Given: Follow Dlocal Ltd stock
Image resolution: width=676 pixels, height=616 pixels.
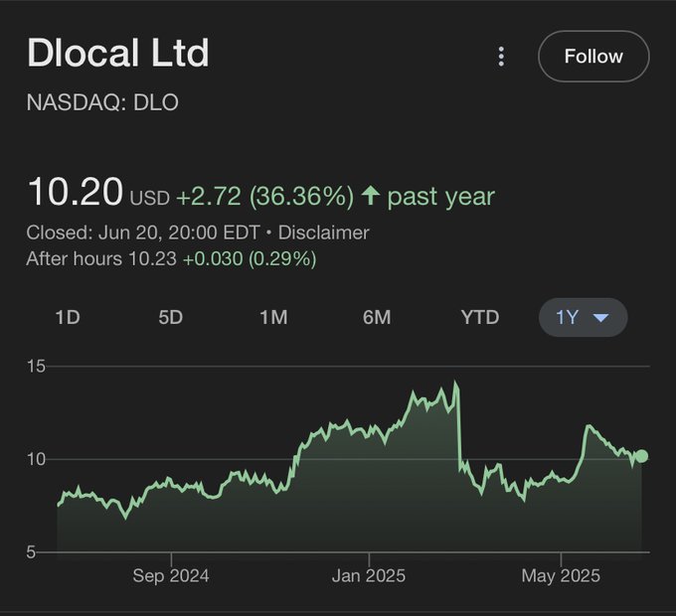Looking at the screenshot, I should point(593,57).
